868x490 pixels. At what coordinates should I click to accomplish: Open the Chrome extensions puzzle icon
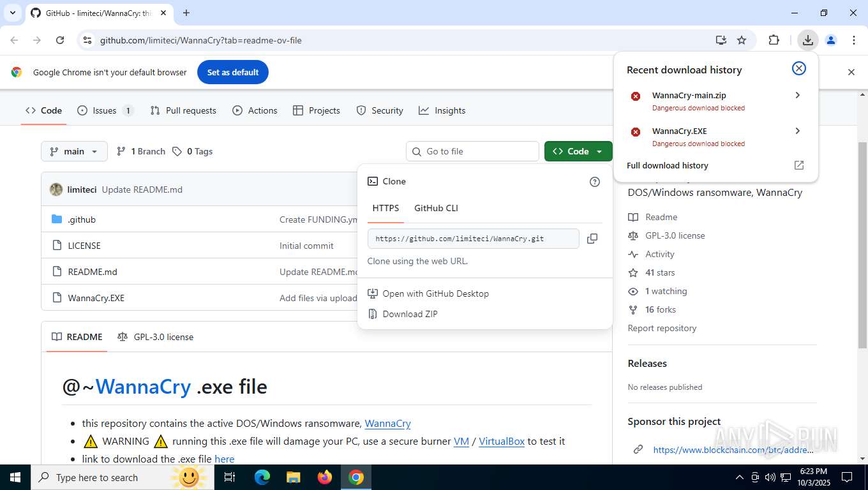pos(774,40)
